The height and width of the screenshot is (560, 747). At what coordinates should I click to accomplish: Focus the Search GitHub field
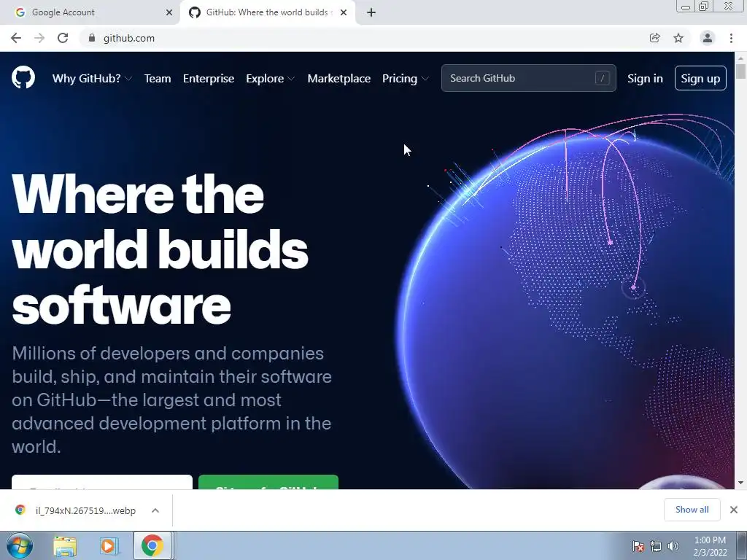[528, 78]
